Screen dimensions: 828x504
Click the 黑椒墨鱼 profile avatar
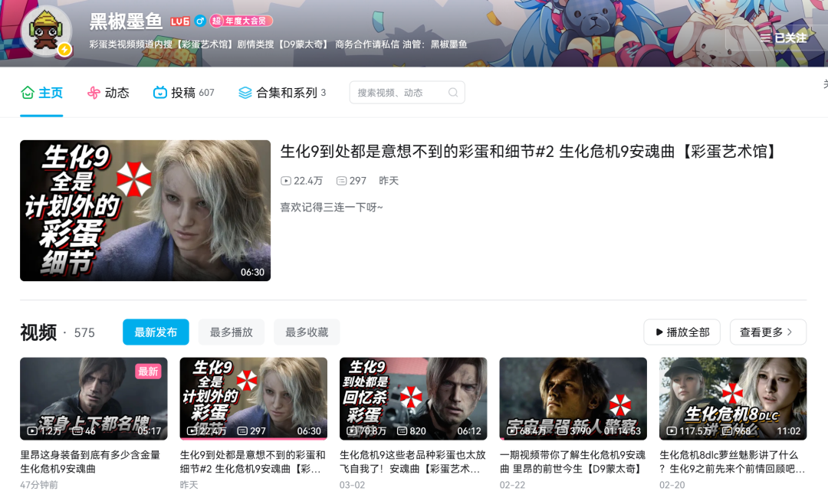click(47, 31)
